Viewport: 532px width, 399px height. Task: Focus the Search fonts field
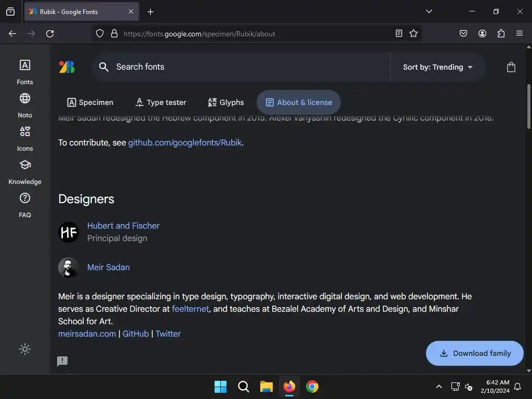241,67
